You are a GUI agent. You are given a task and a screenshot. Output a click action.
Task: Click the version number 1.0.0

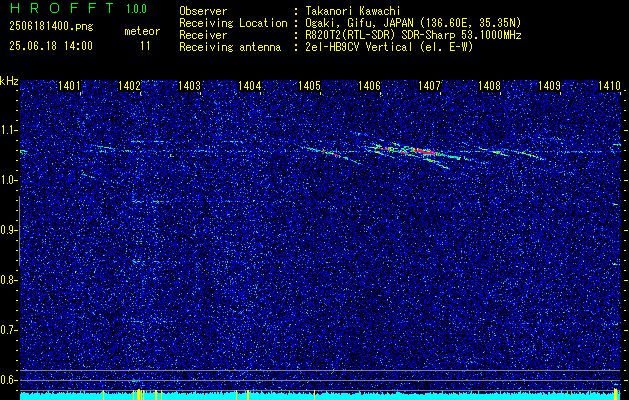coord(136,9)
